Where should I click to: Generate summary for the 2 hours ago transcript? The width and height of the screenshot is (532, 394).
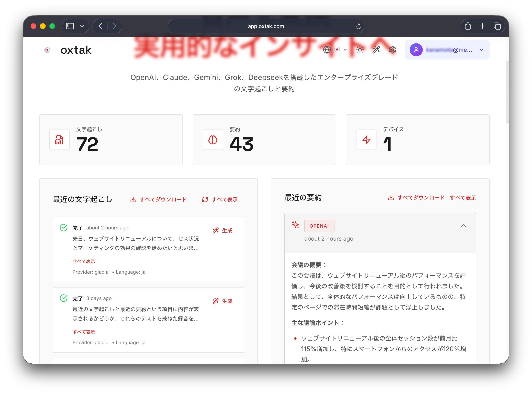click(x=222, y=230)
